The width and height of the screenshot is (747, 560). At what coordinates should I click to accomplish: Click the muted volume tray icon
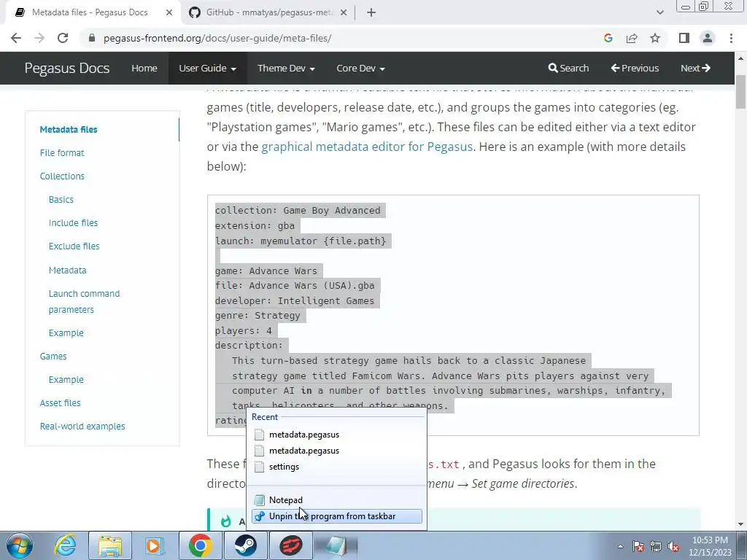[x=673, y=546]
